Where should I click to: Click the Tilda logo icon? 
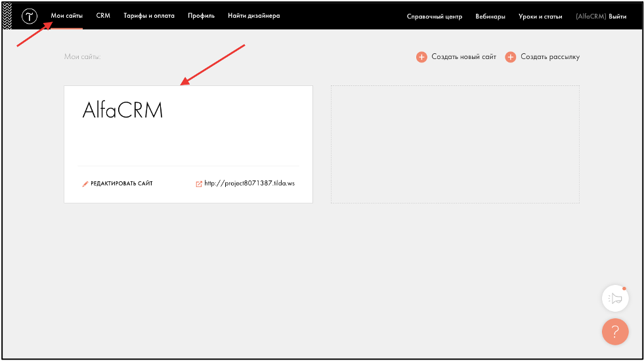pos(30,16)
